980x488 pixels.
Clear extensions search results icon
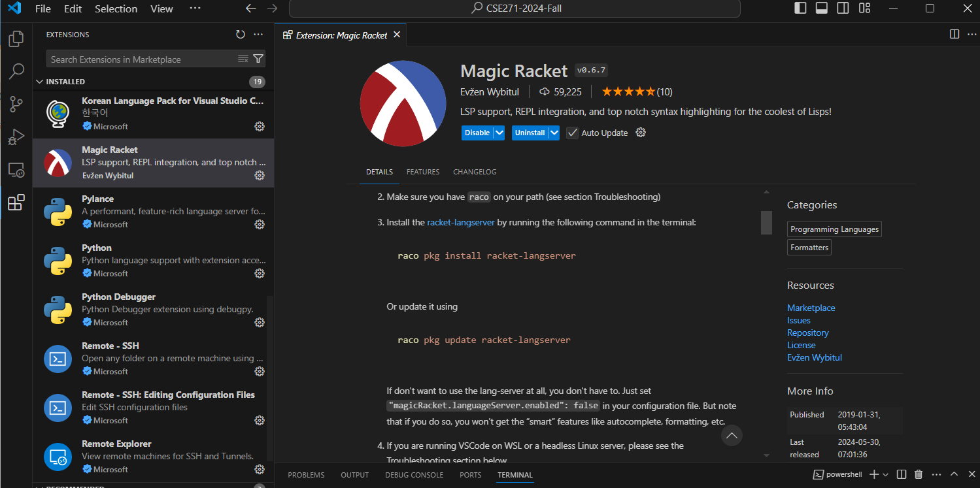[x=243, y=59]
